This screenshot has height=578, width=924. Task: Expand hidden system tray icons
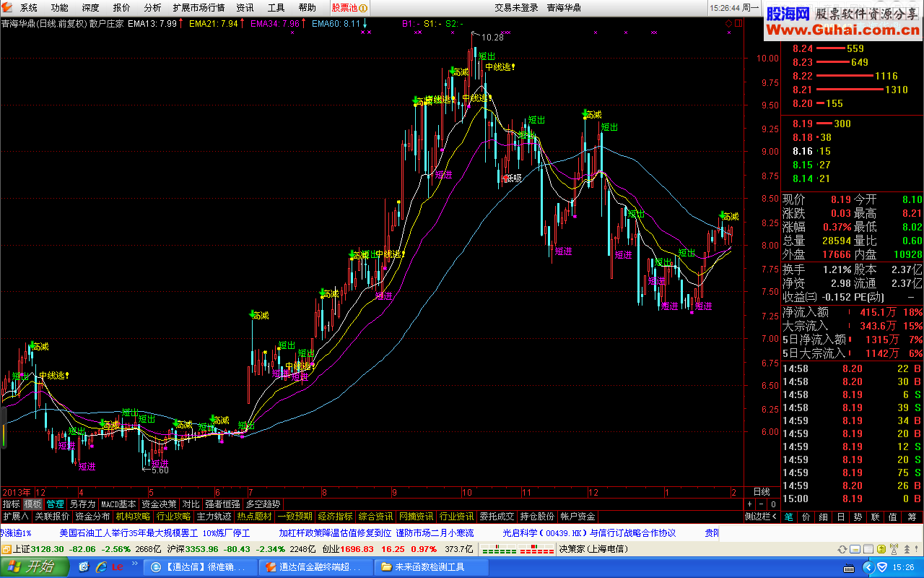point(868,567)
